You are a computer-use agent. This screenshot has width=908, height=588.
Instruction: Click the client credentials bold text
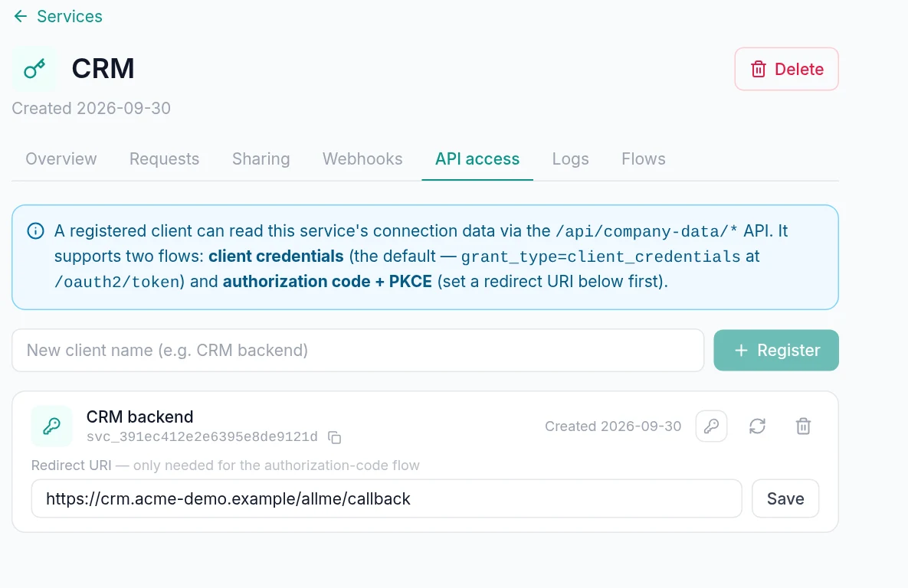[x=276, y=256]
